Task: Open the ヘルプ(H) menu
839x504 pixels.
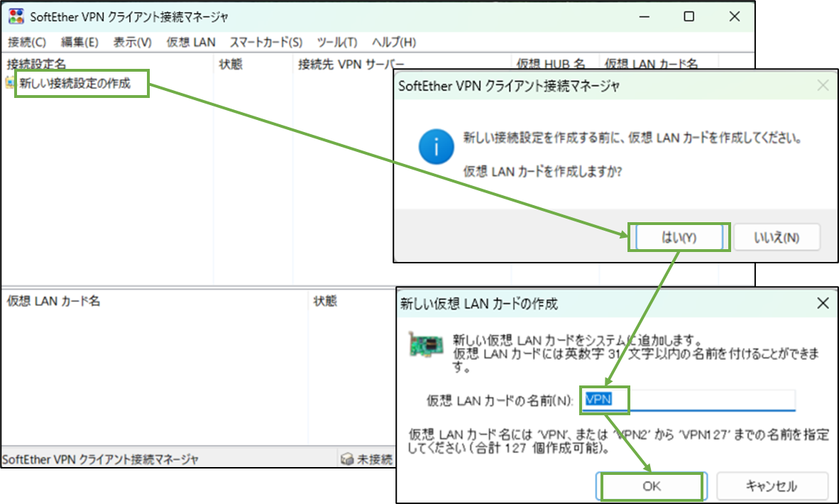Action: click(394, 43)
